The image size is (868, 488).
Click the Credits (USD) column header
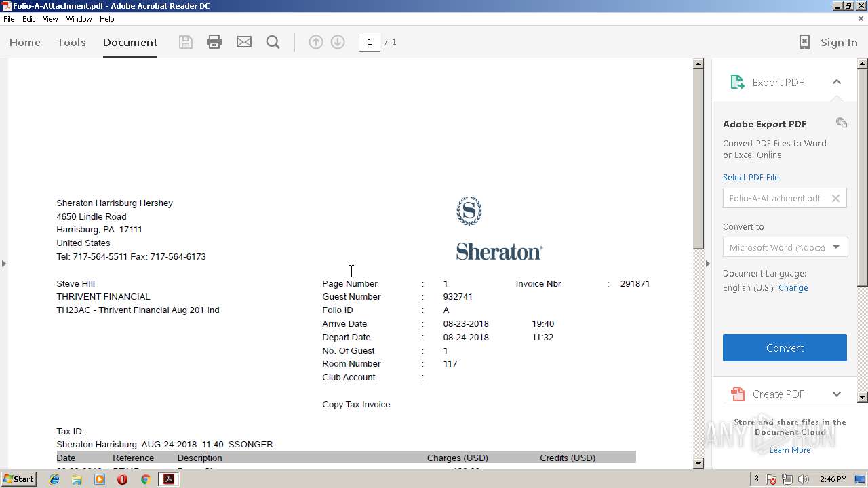pyautogui.click(x=568, y=457)
